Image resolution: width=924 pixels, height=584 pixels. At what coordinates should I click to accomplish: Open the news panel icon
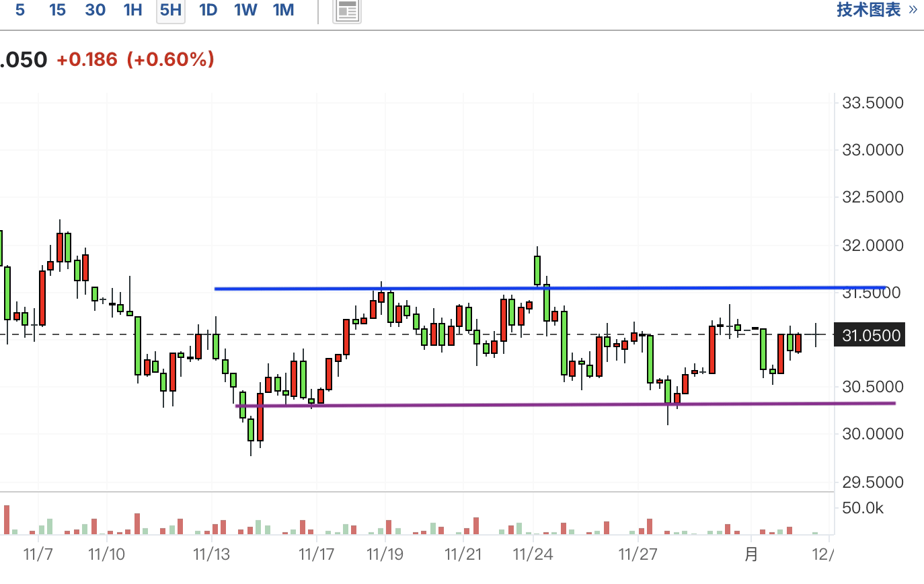(347, 10)
